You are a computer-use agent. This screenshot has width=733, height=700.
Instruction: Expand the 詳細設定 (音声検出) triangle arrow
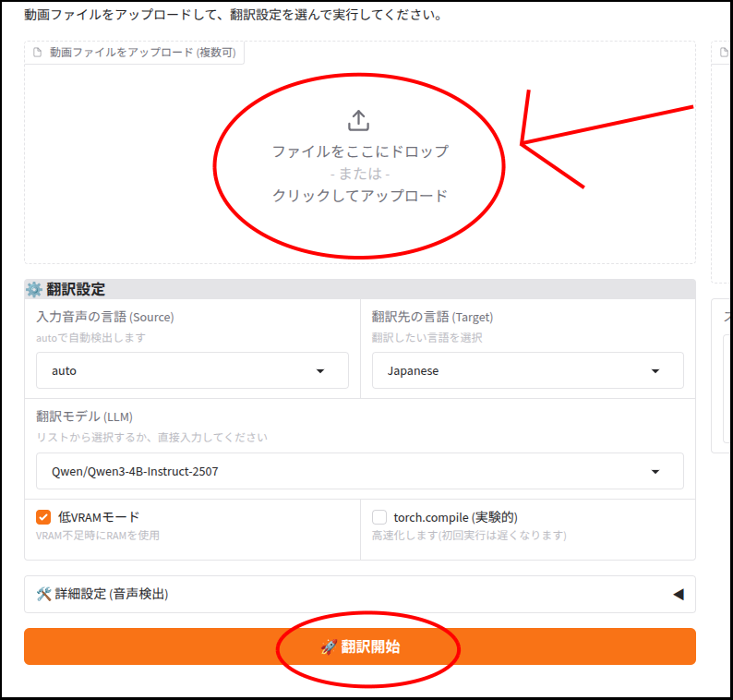pos(679,595)
